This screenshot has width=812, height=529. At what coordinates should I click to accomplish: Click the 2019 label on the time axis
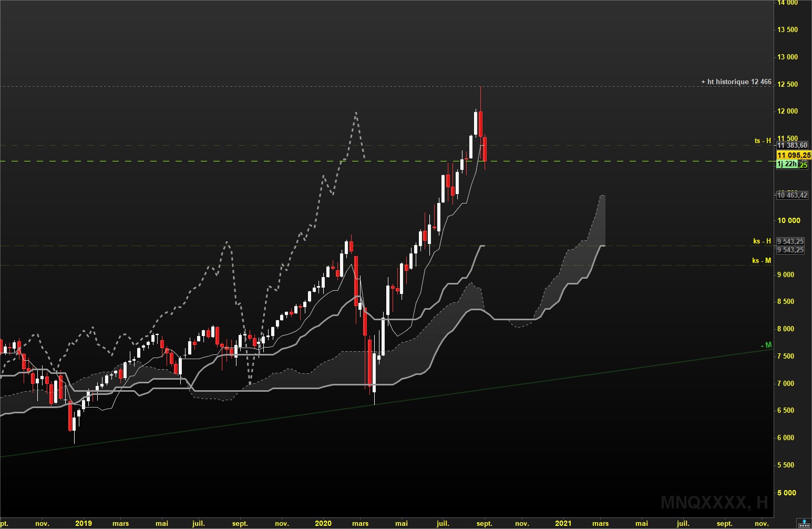[83, 523]
